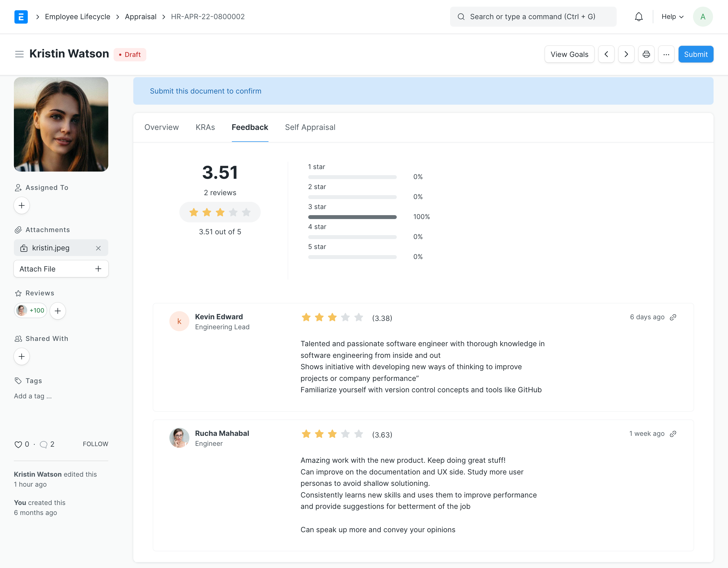Click FOLLOW to follow this document

(95, 444)
